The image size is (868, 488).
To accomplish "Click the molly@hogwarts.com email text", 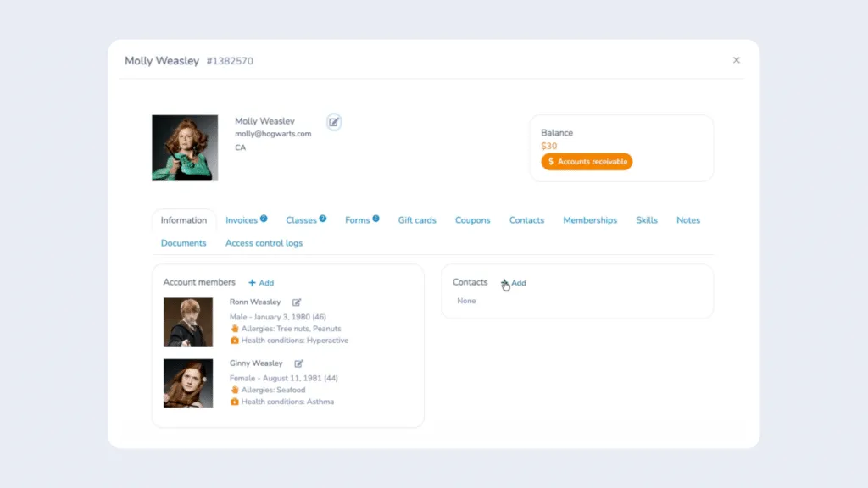I will [273, 134].
